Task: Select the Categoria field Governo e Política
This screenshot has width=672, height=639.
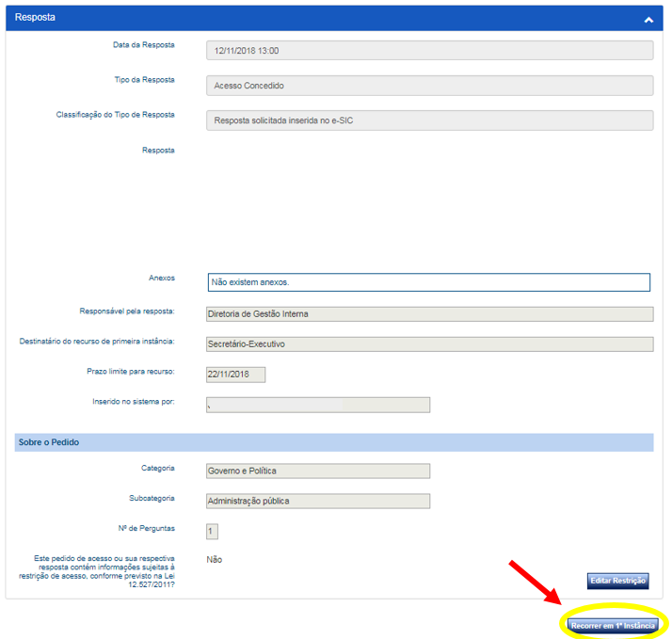Action: click(317, 471)
